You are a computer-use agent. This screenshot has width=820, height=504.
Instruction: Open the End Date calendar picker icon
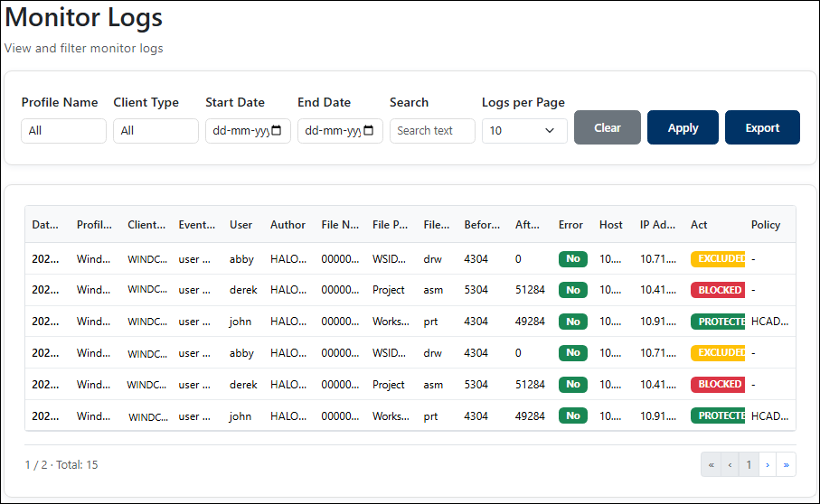(369, 131)
